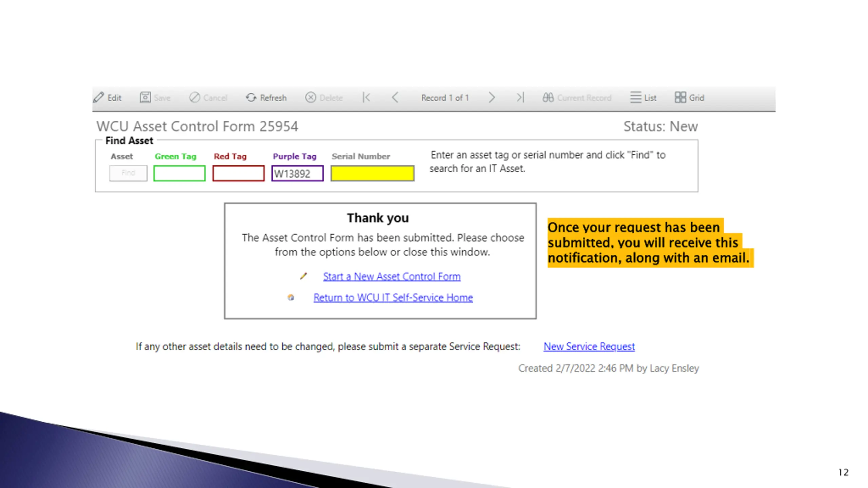Viewport: 868px width, 488px height.
Task: Jump to first record arrow
Action: pyautogui.click(x=367, y=98)
